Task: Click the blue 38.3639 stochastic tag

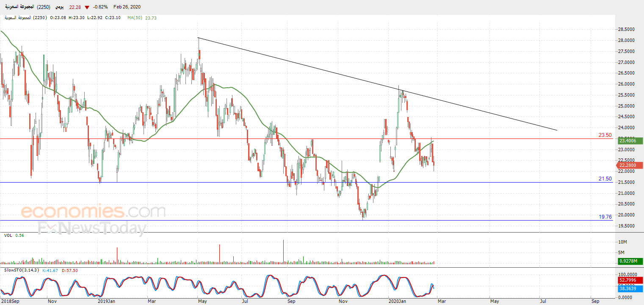Action: pos(630,288)
